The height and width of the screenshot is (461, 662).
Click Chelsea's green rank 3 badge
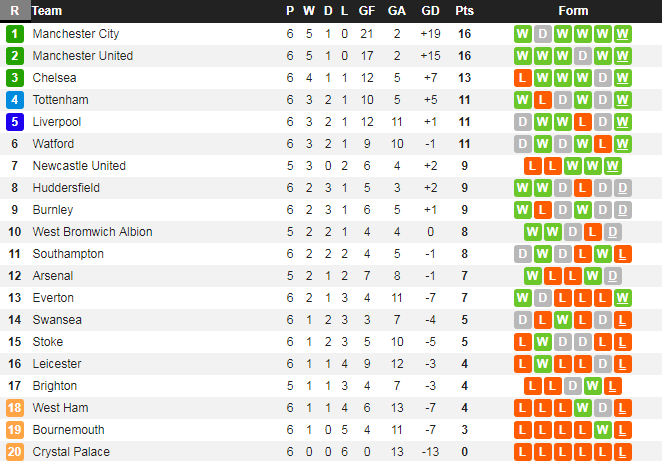click(x=14, y=77)
